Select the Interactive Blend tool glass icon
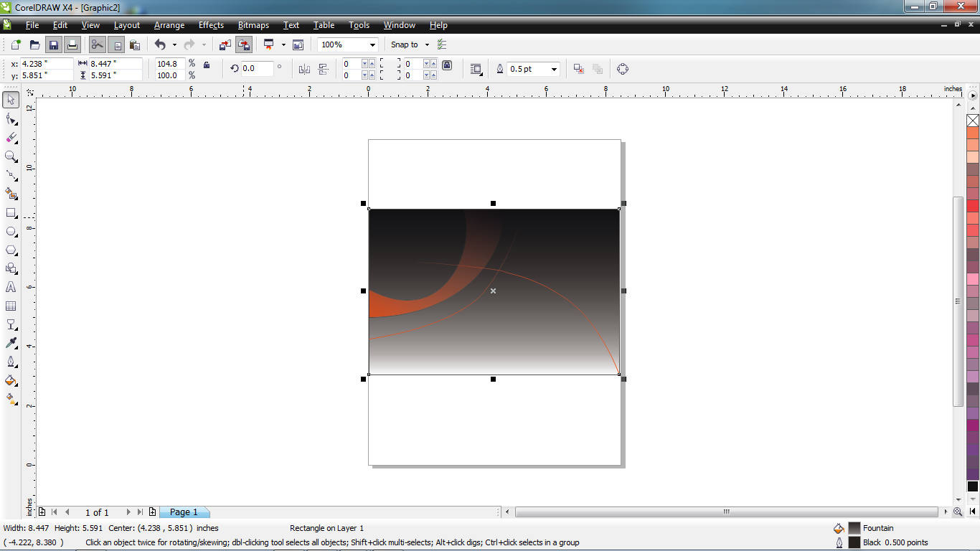Viewport: 980px width, 551px height. pyautogui.click(x=11, y=324)
